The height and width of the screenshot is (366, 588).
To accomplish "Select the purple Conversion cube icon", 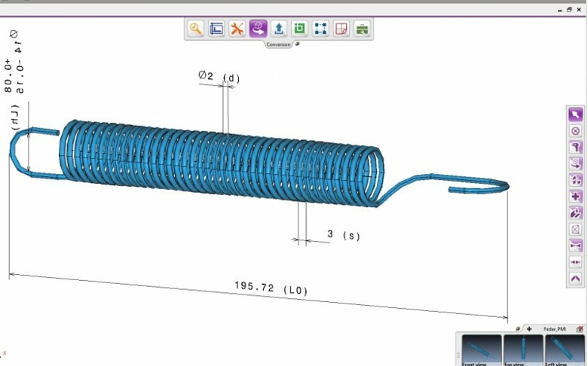I will point(258,29).
